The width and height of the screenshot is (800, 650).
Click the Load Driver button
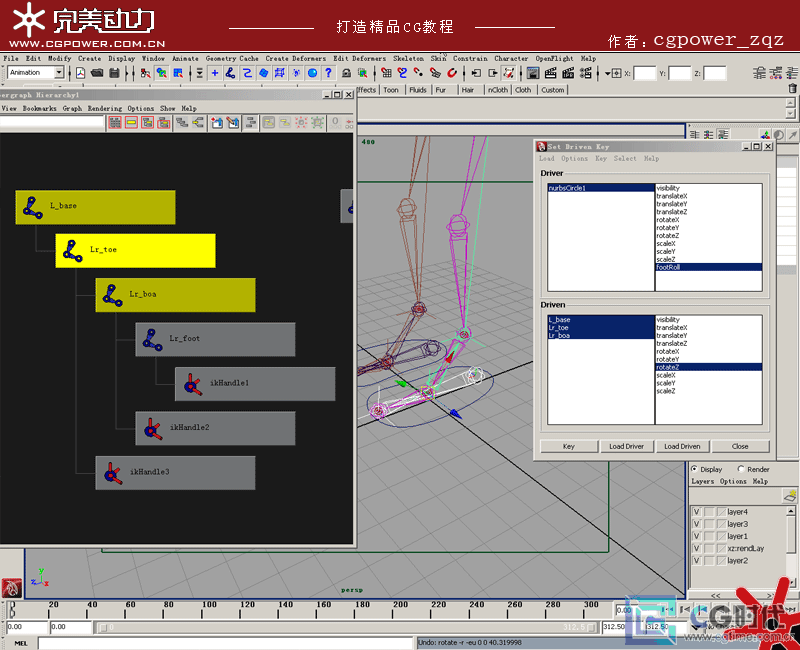click(x=627, y=446)
